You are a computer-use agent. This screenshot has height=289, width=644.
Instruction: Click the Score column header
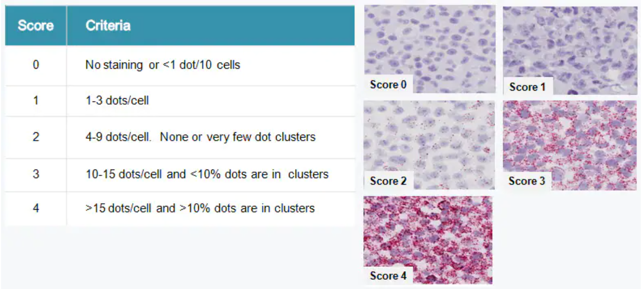pyautogui.click(x=36, y=25)
